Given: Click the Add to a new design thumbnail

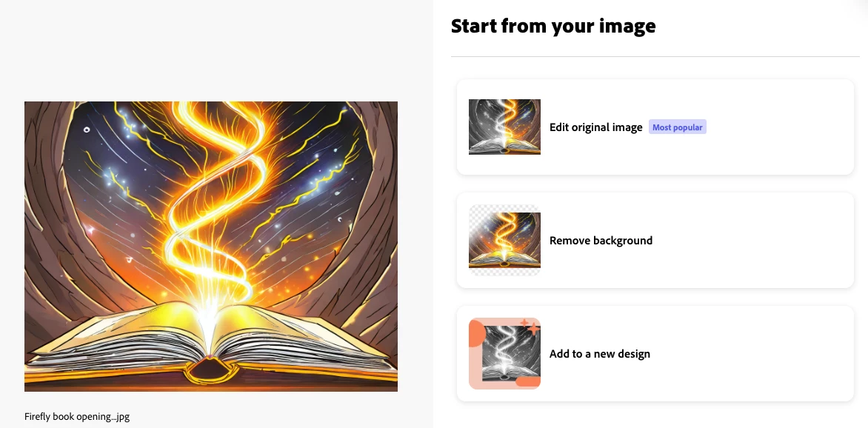Looking at the screenshot, I should pos(504,353).
